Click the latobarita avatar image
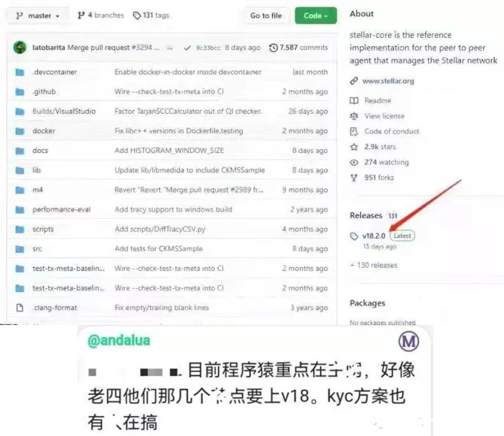This screenshot has width=504, height=436. pos(20,48)
